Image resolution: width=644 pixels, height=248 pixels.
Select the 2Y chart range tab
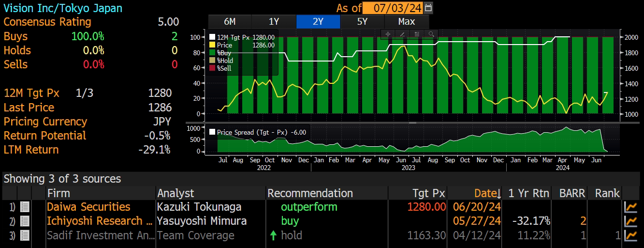(318, 21)
